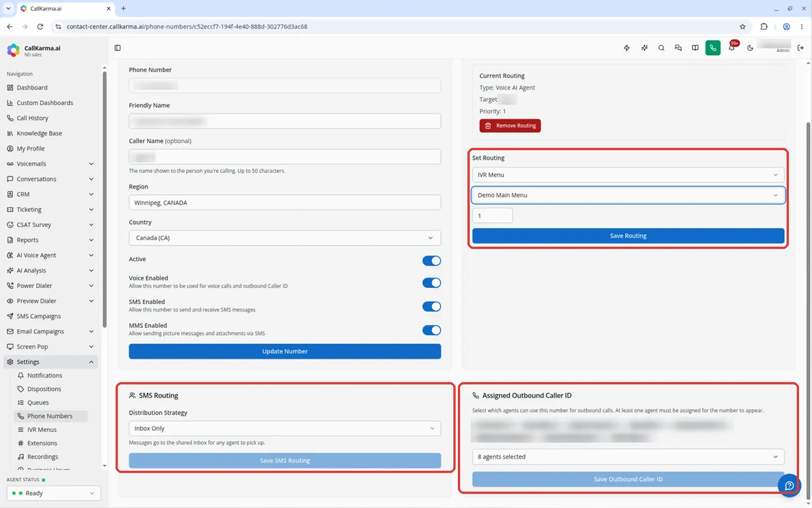Open the chat bubbles icon in header

pyautogui.click(x=678, y=48)
